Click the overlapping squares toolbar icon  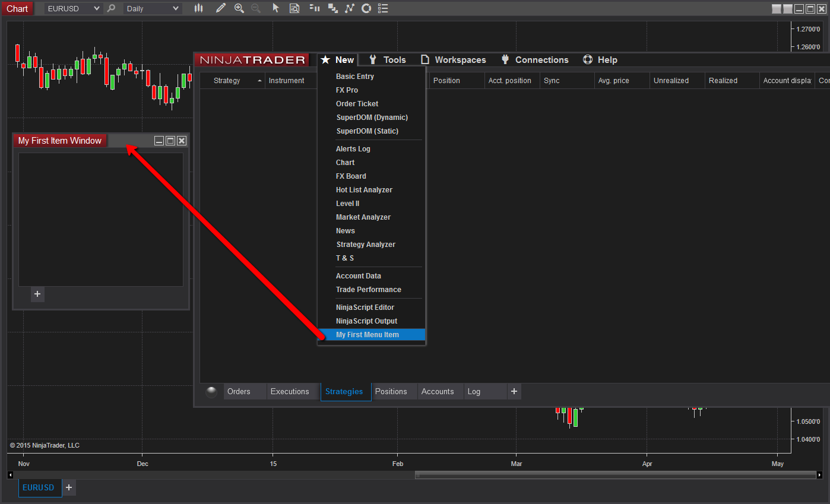[333, 8]
